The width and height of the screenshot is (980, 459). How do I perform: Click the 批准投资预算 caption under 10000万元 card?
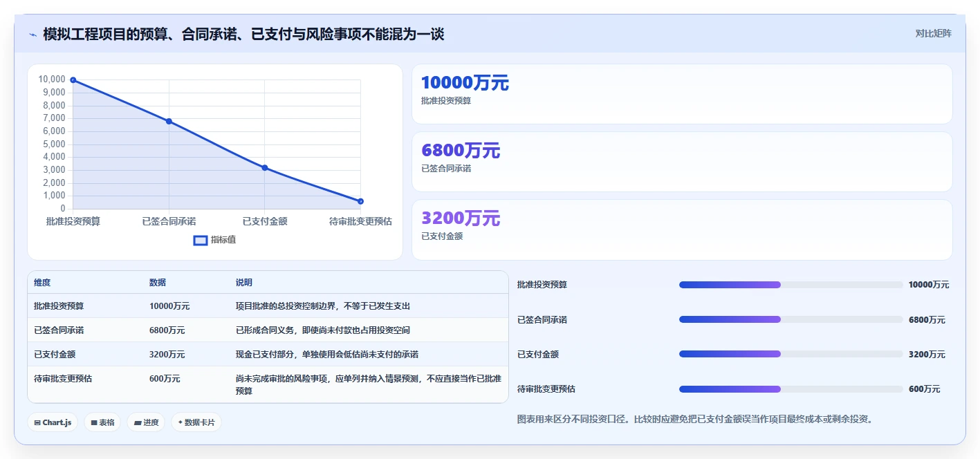coord(446,101)
